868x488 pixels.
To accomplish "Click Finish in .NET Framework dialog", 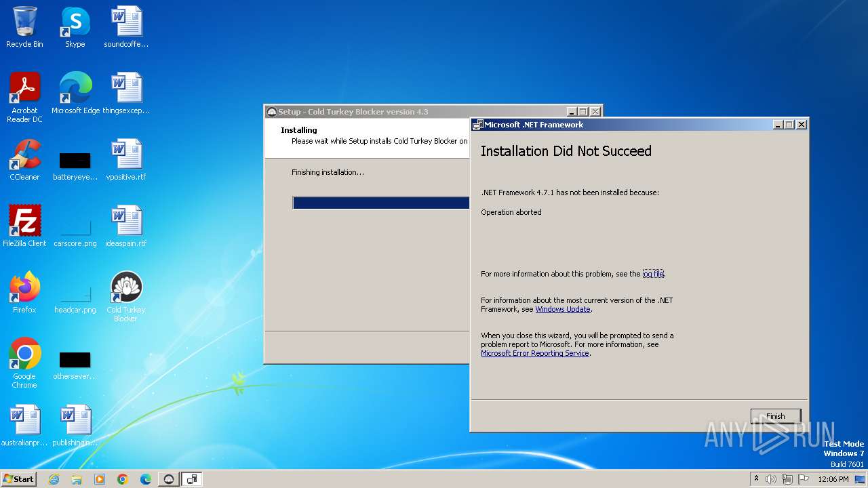I will (775, 416).
